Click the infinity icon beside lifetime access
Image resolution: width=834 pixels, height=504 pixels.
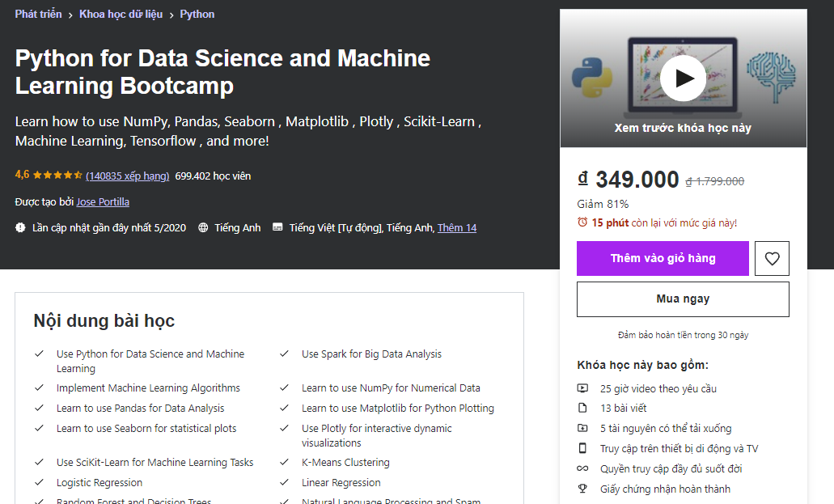[582, 468]
